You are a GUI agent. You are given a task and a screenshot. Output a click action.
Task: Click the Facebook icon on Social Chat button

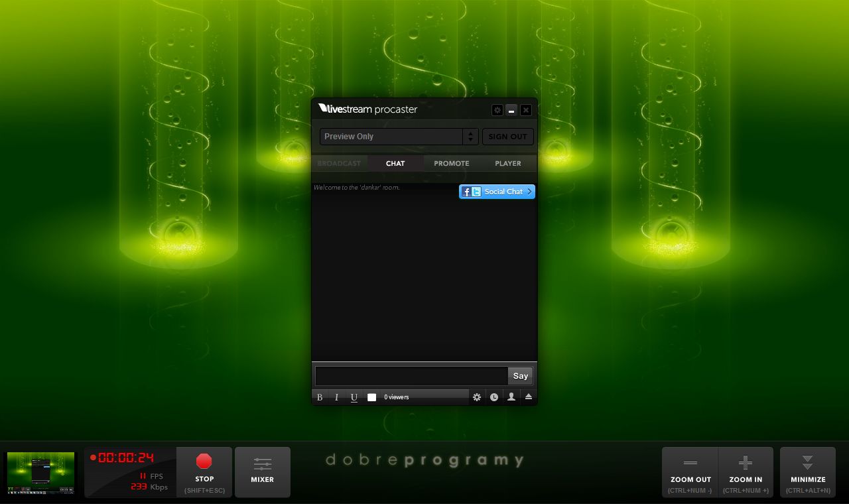pyautogui.click(x=466, y=192)
